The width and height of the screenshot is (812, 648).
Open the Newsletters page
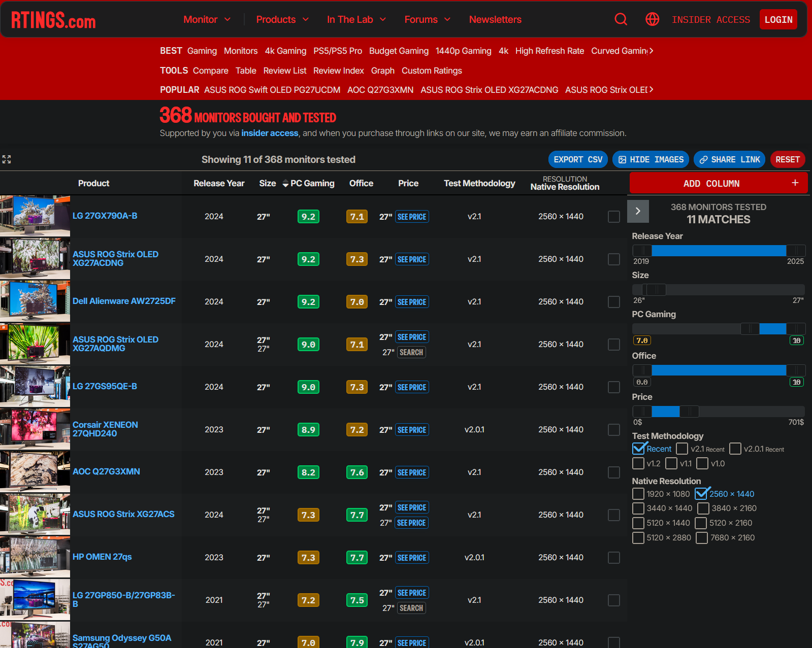(495, 19)
